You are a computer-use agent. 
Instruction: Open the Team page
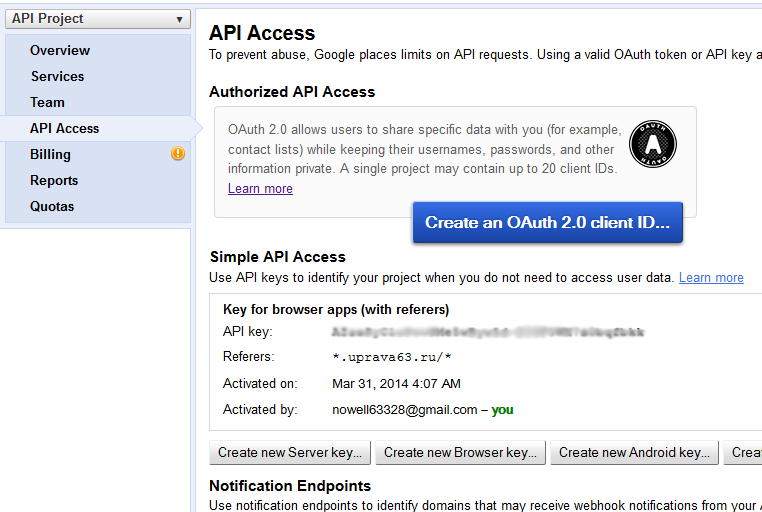pyautogui.click(x=47, y=103)
